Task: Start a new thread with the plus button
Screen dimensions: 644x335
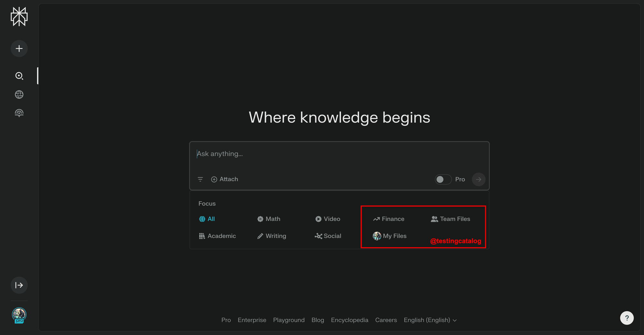Action: point(19,49)
